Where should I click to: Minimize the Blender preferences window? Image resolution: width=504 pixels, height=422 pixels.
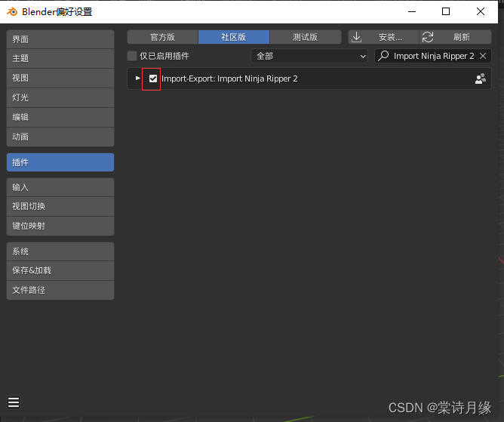[x=412, y=11]
